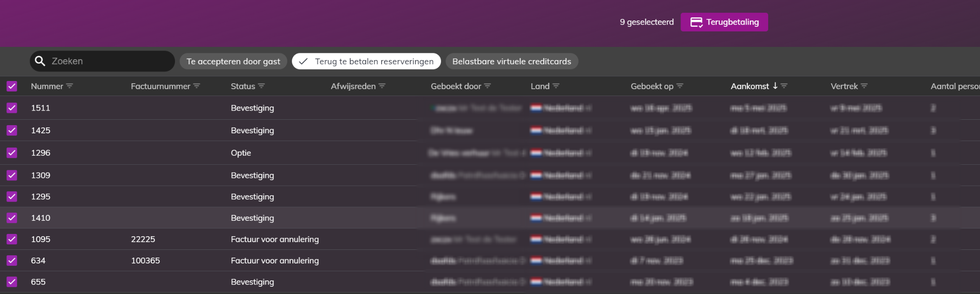Toggle the Aankomst descending sort arrow
The width and height of the screenshot is (980, 294).
tap(775, 86)
